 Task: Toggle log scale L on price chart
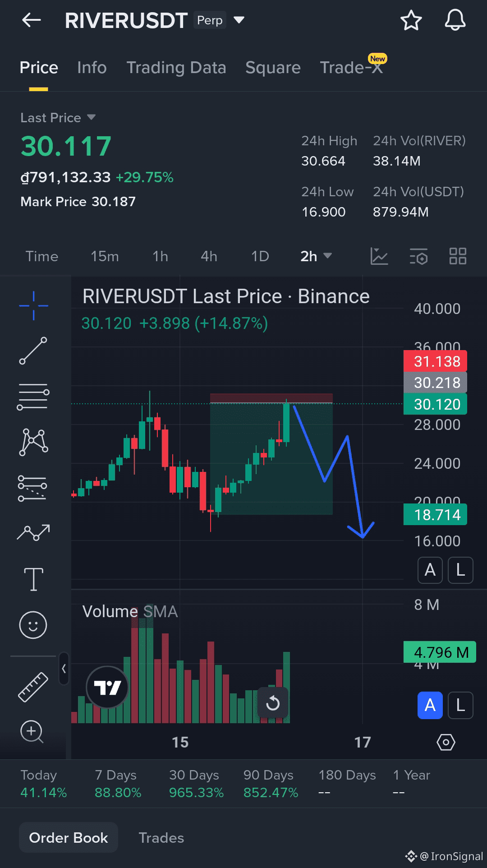point(460,570)
